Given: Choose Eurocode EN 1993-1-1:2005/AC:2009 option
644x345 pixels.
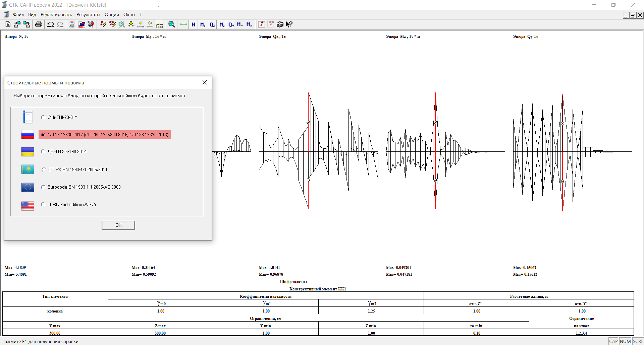Looking at the screenshot, I should coord(43,187).
